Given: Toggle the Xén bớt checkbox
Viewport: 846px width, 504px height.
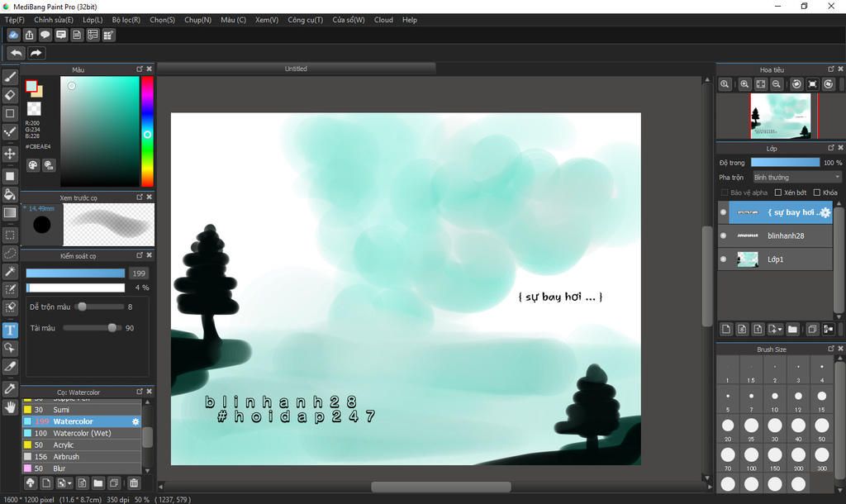Looking at the screenshot, I should pyautogui.click(x=778, y=193).
